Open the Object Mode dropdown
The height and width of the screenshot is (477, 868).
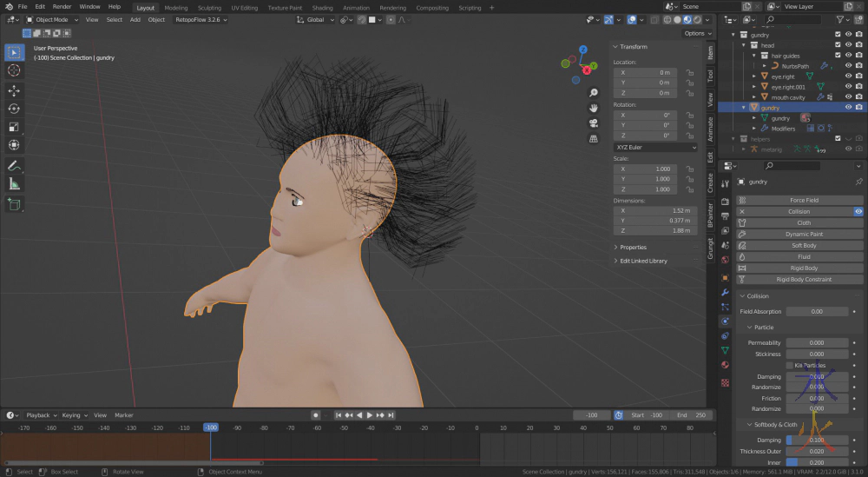[x=53, y=19]
